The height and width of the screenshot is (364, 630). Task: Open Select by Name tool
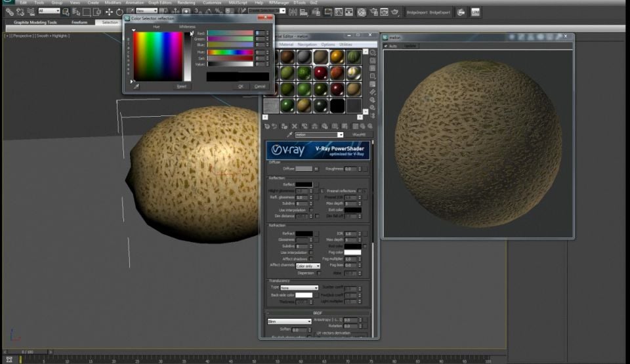(76, 12)
